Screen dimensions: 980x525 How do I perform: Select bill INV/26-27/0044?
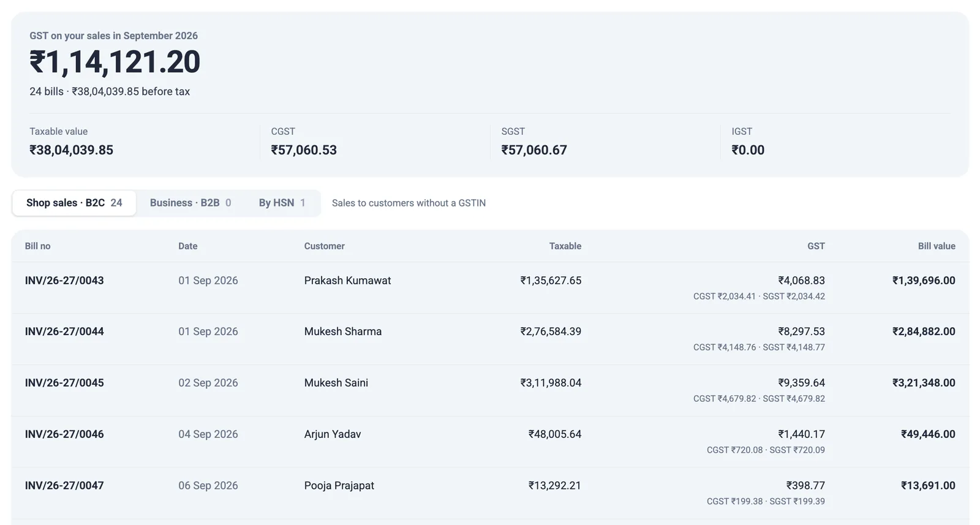64,331
